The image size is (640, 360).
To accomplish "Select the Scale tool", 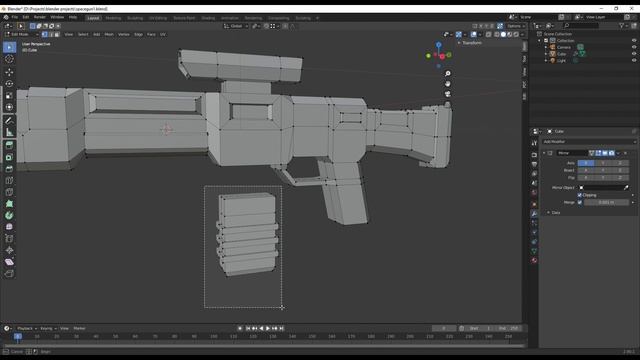I will coord(9,96).
